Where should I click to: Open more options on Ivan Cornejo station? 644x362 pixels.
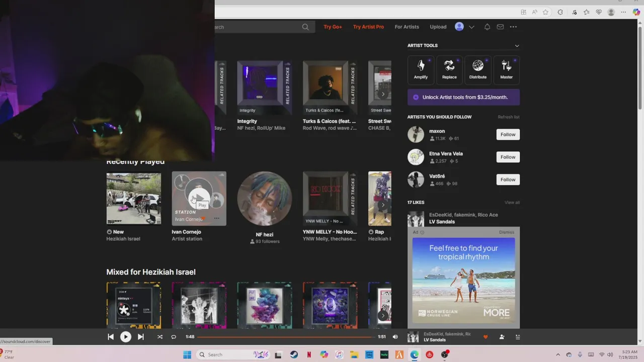217,218
